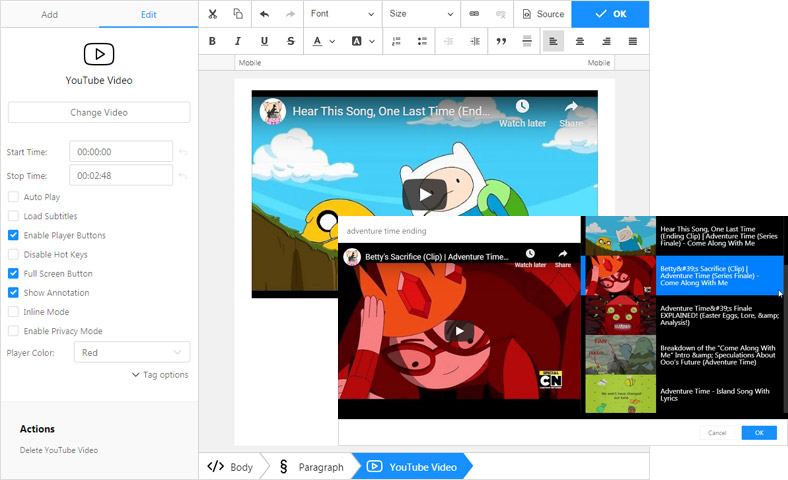788x480 pixels.
Task: Click the Start Time input field
Action: pos(121,152)
